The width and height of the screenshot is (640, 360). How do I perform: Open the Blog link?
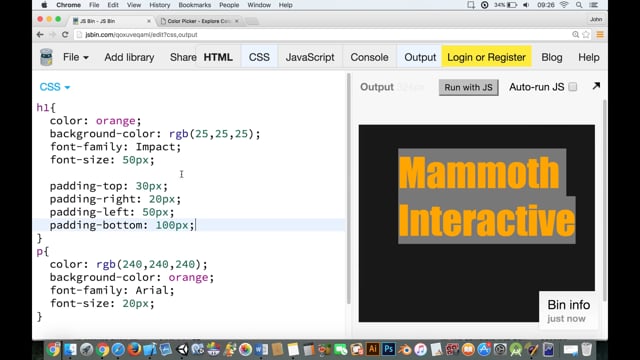pos(552,57)
